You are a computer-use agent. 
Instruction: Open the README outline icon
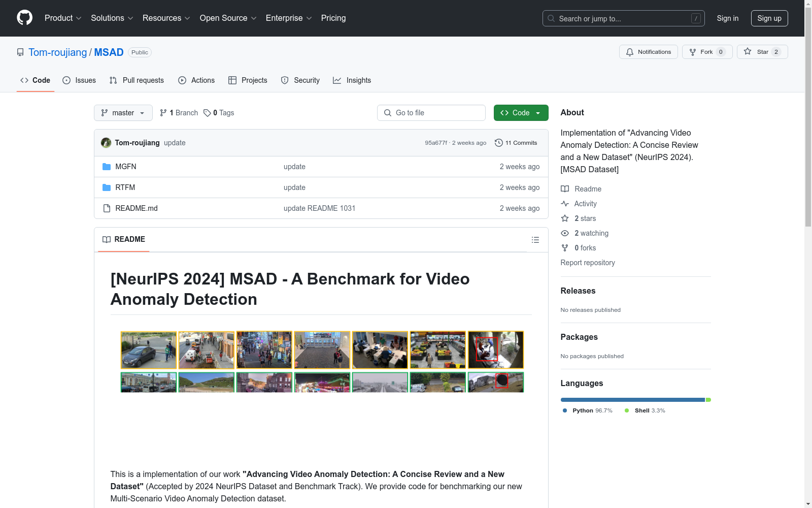tap(535, 240)
